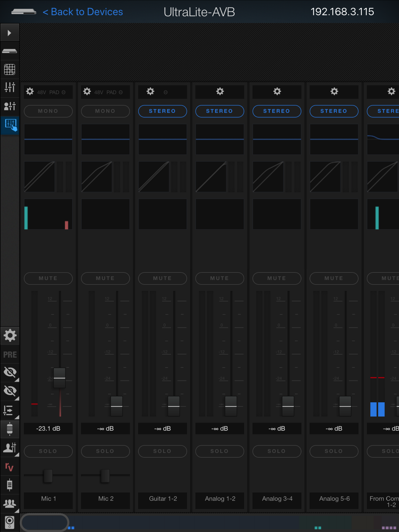Click the device icon beside Back to Devices
The width and height of the screenshot is (399, 532).
click(24, 11)
